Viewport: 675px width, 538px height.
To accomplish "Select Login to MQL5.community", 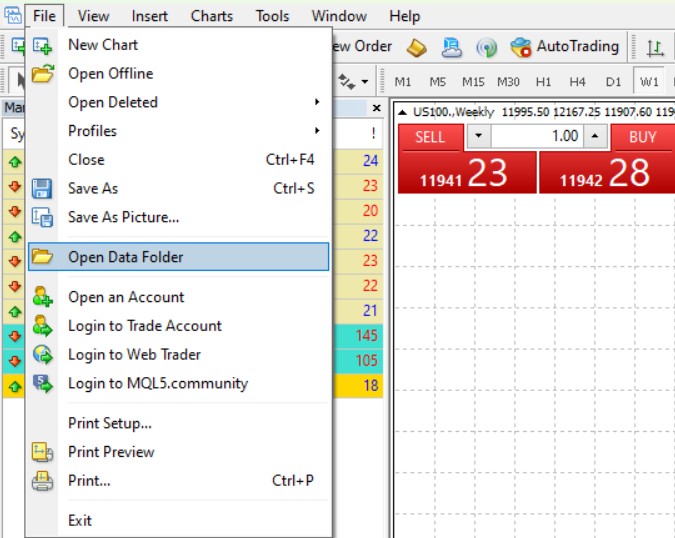I will click(x=178, y=383).
